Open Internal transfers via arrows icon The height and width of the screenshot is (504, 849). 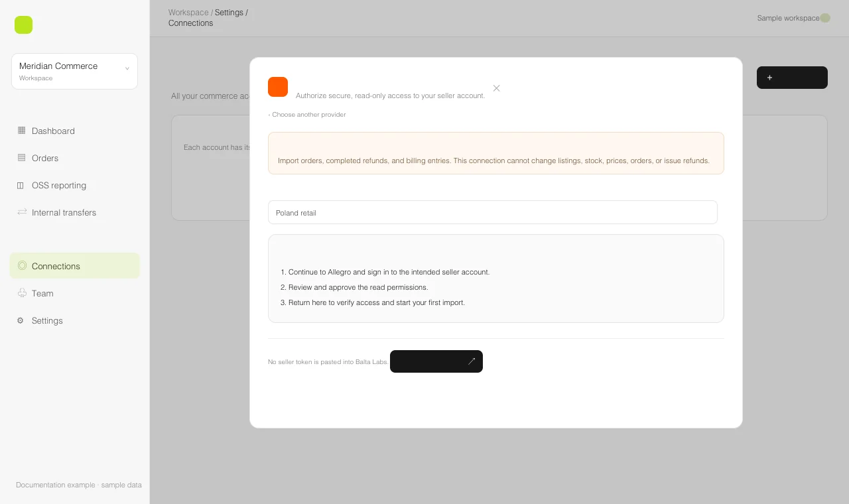tap(22, 212)
